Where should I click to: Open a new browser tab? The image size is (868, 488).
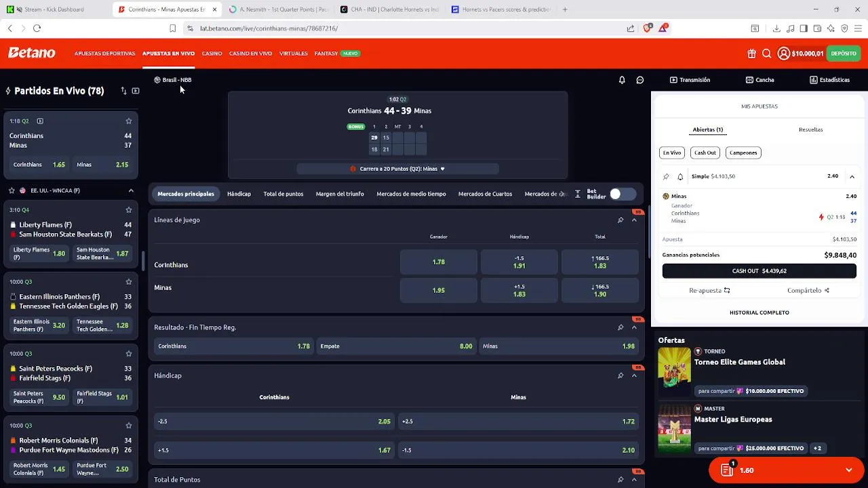coord(565,9)
